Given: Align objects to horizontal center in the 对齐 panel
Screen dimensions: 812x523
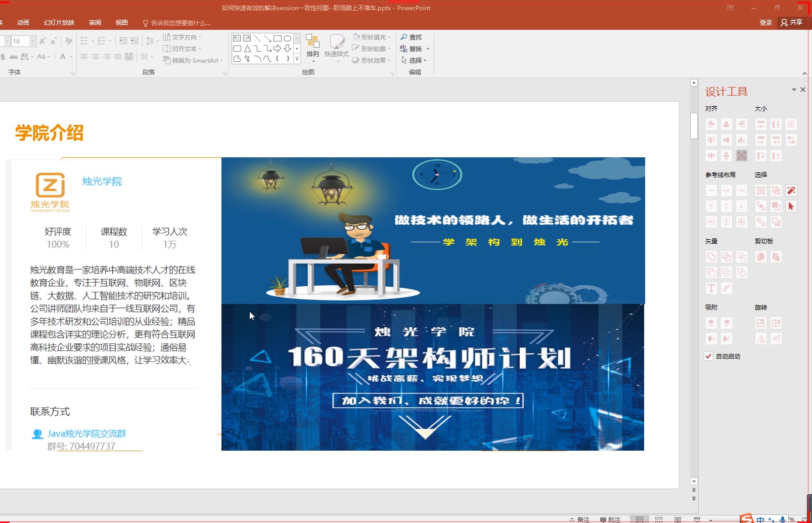Looking at the screenshot, I should [x=727, y=124].
